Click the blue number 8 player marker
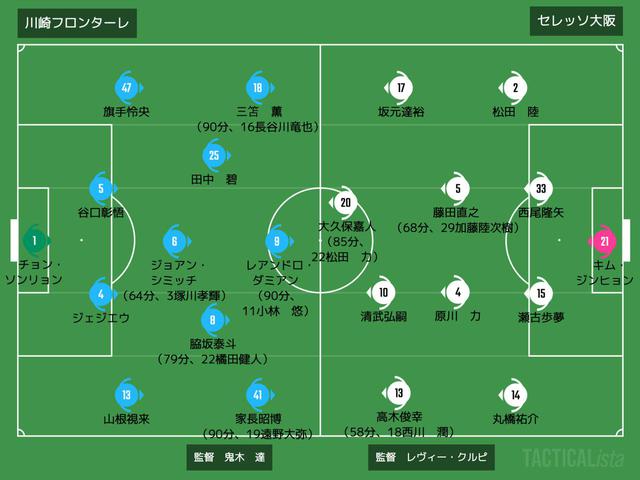 [213, 320]
